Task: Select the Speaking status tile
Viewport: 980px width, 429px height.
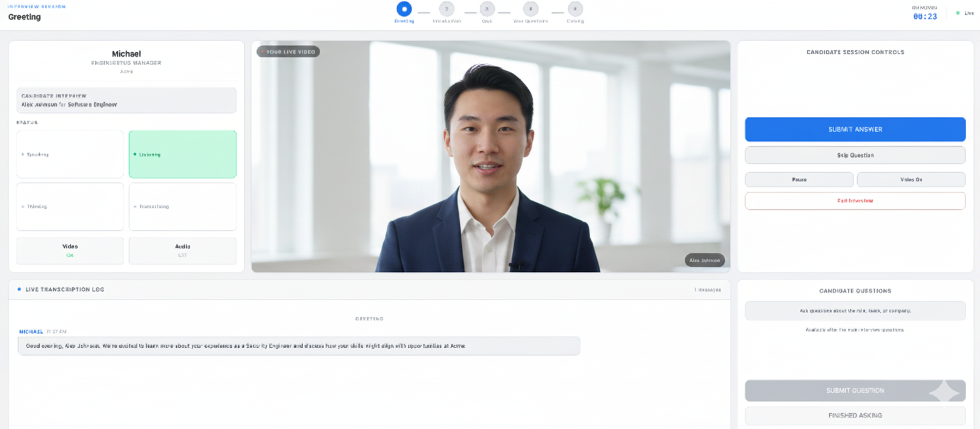Action: (70, 154)
